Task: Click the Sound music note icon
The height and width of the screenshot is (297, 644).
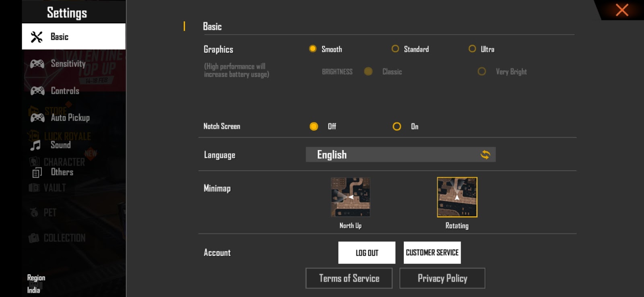Action: (x=36, y=145)
